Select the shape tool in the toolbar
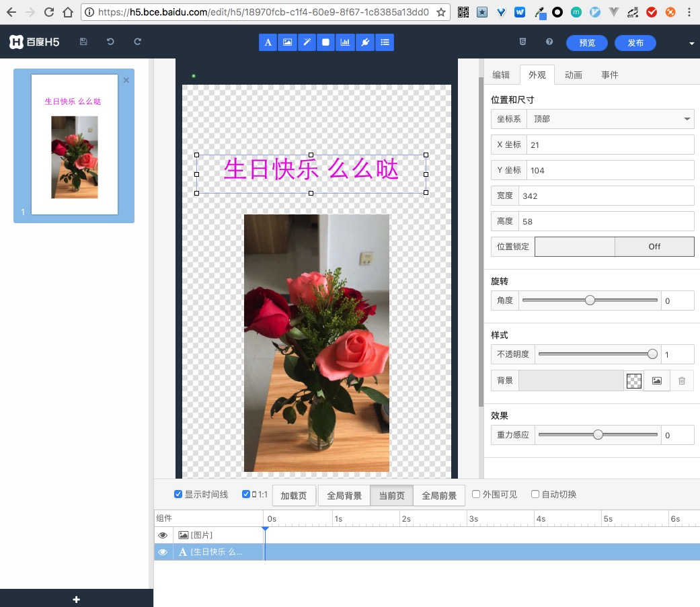 pyautogui.click(x=325, y=42)
